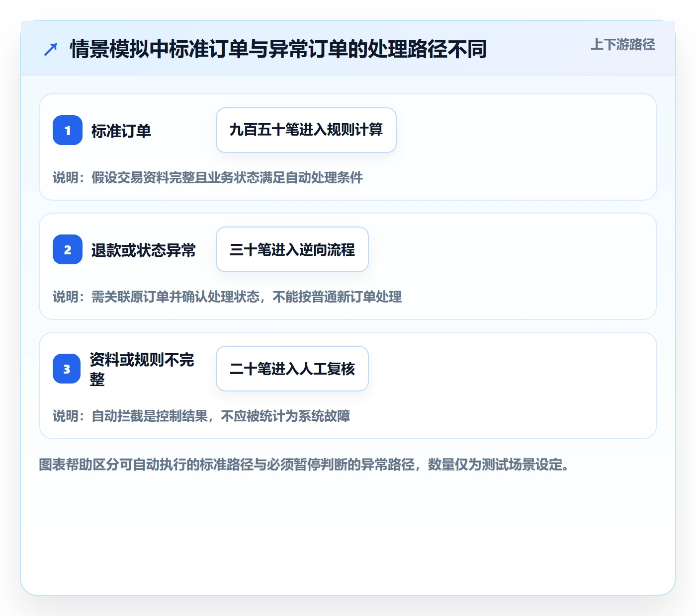The width and height of the screenshot is (696, 616).
Task: Click the 九百五十笔进入规则计算 box
Action: tap(306, 130)
